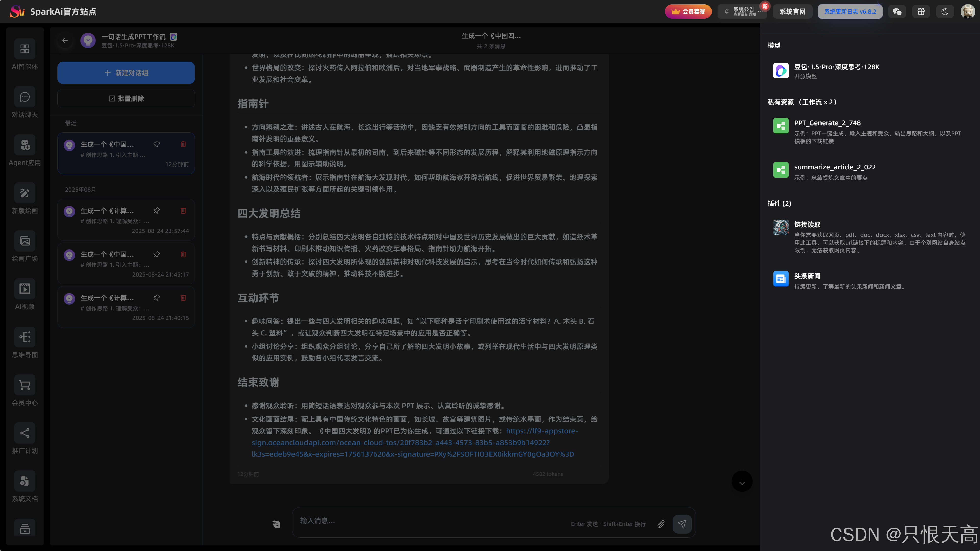Open the AI视频 section

tap(25, 294)
